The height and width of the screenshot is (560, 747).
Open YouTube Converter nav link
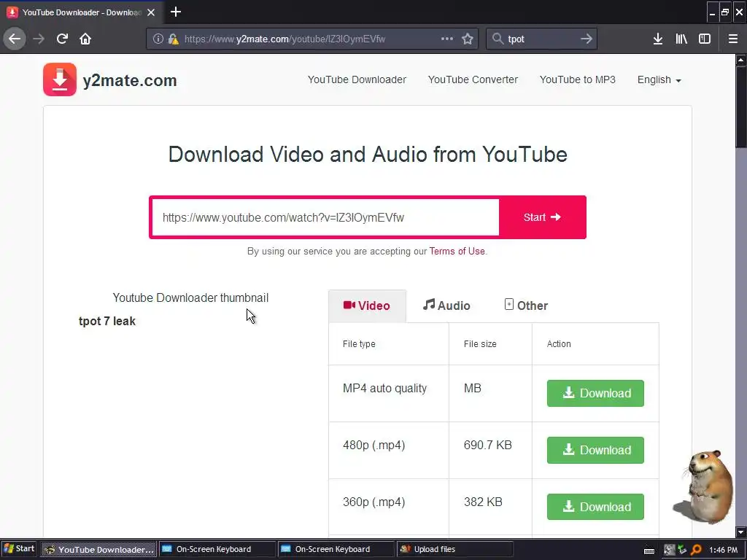pyautogui.click(x=473, y=79)
